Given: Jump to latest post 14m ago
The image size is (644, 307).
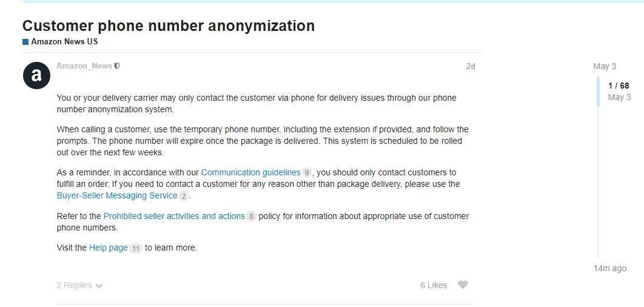Looking at the screenshot, I should click(610, 268).
